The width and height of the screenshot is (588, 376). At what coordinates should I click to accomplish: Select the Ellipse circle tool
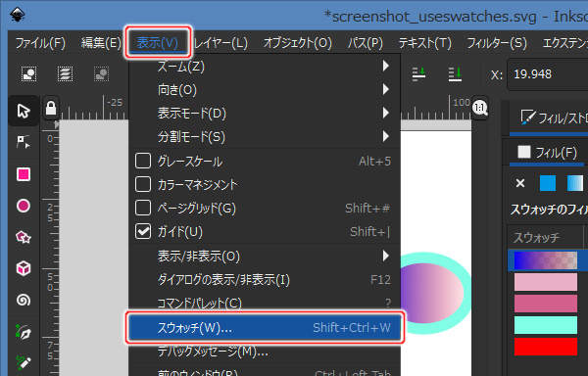(24, 206)
